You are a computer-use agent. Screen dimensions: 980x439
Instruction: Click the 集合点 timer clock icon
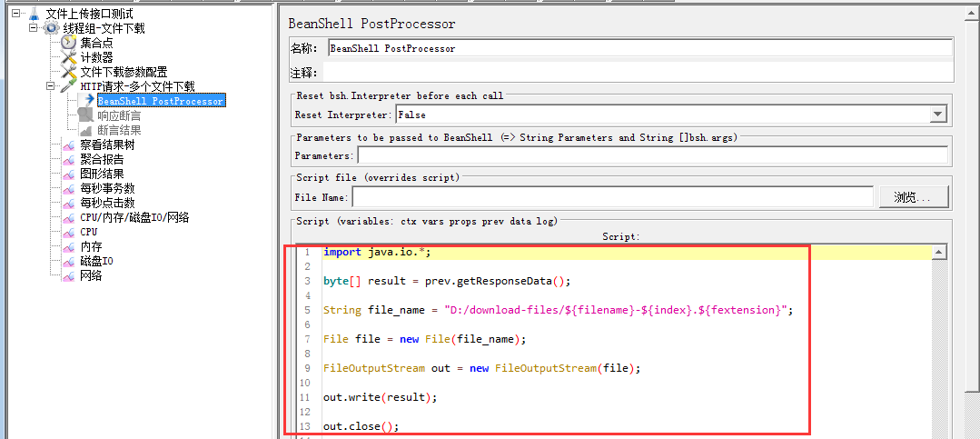coord(69,43)
